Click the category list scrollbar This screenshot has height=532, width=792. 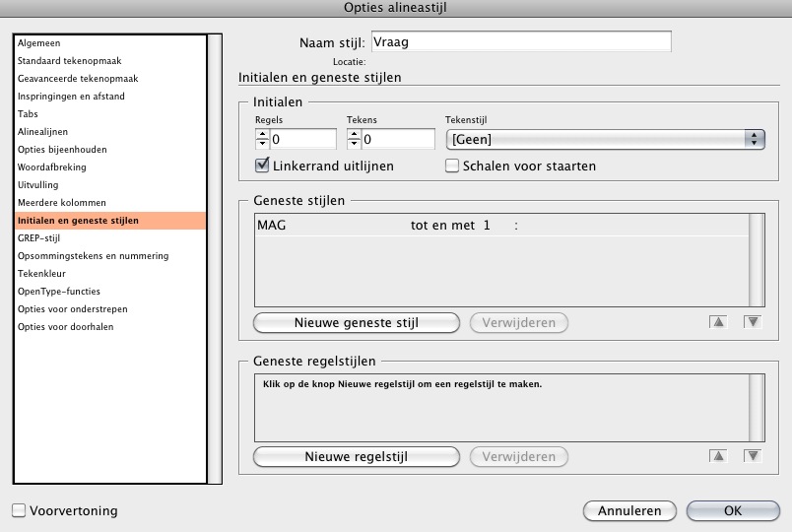click(215, 259)
